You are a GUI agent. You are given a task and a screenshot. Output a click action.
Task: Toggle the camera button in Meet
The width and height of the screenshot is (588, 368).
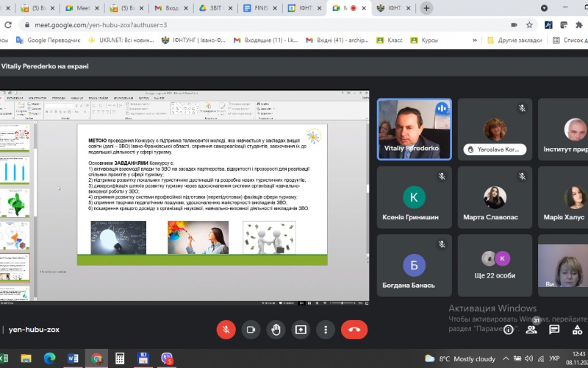251,330
